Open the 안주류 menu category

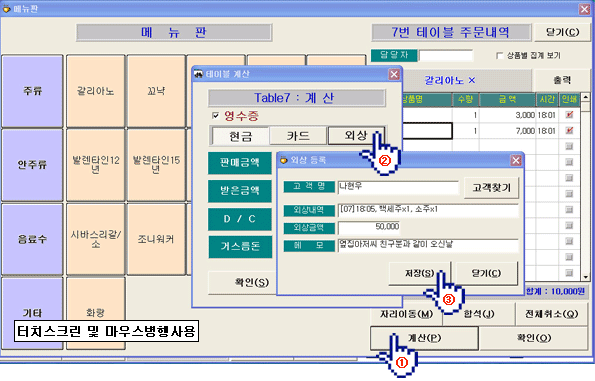coord(32,165)
